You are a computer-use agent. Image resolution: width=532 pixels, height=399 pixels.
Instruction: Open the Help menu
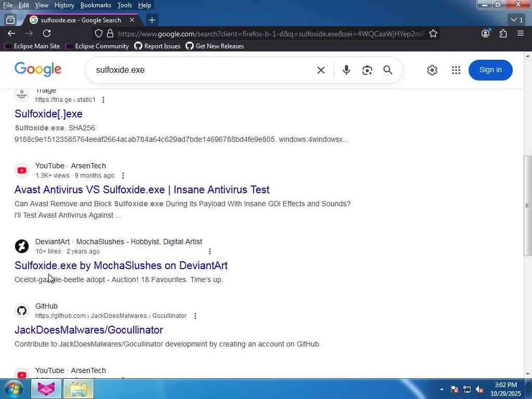tap(144, 5)
